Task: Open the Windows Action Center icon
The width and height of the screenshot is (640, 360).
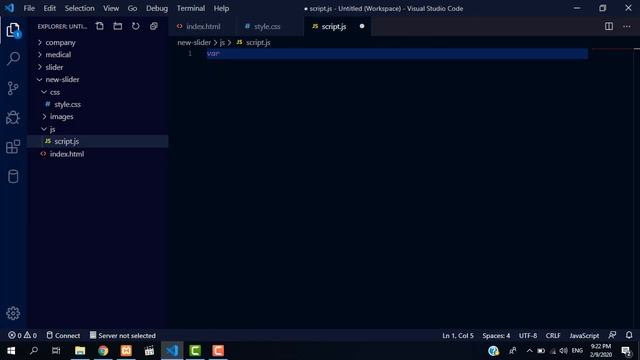Action: 626,351
